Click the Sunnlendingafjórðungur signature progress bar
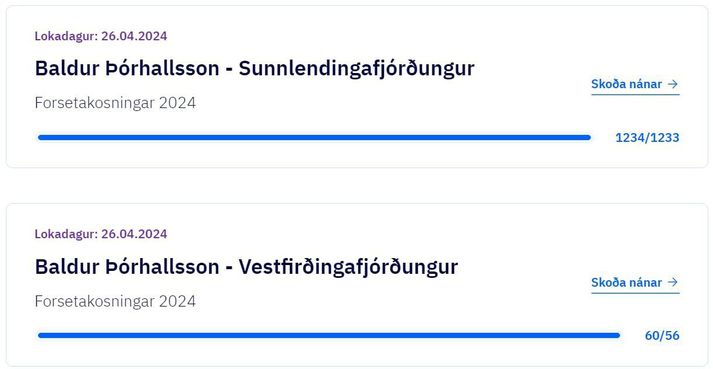The image size is (713, 369). pyautogui.click(x=314, y=137)
